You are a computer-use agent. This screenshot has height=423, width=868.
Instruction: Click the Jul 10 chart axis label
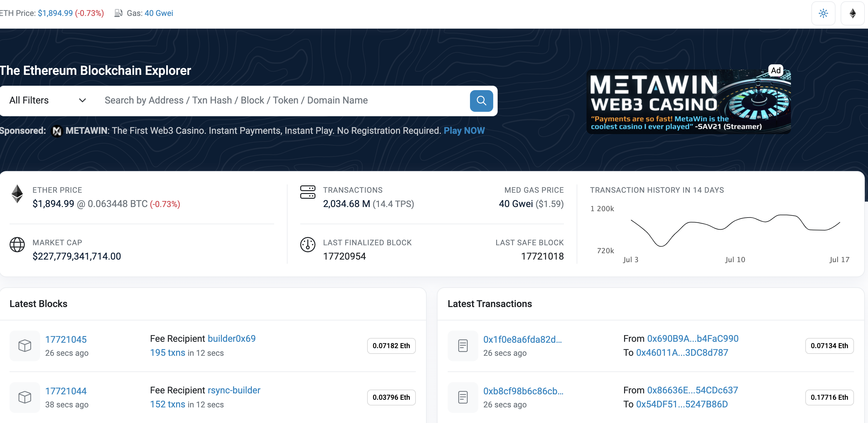[x=735, y=260]
